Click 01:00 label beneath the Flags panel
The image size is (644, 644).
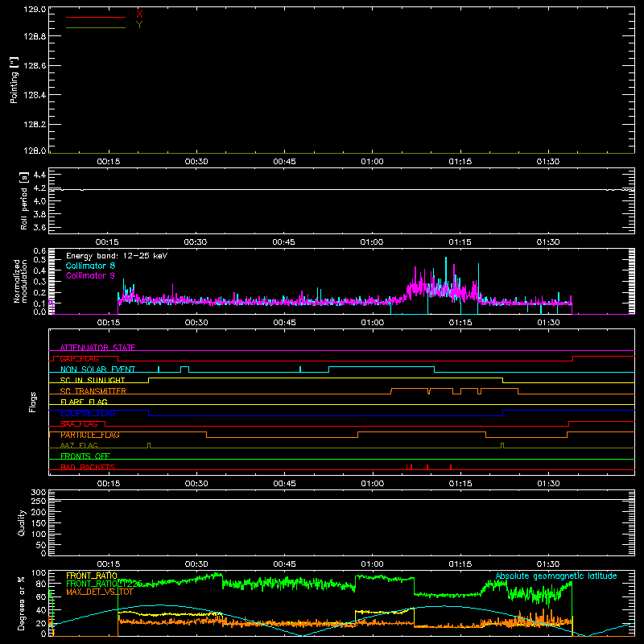pyautogui.click(x=372, y=484)
